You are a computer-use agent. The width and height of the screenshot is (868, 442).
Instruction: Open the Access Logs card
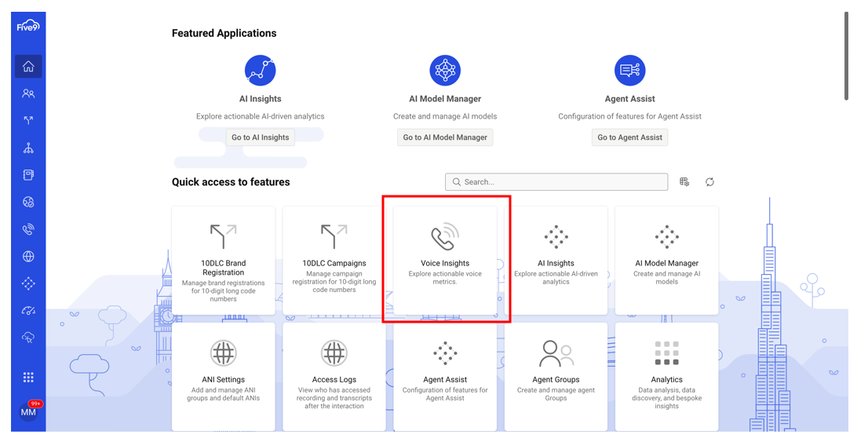[334, 377]
